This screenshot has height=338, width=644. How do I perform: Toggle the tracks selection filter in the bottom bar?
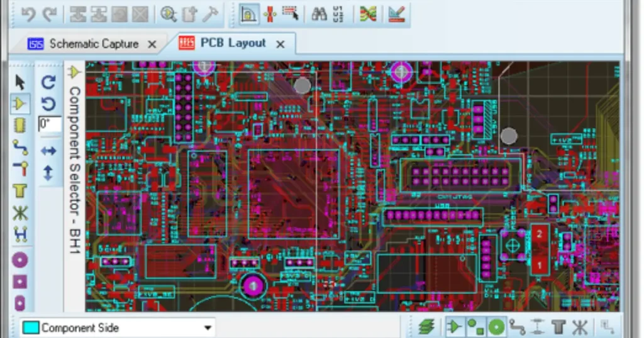pos(517,327)
